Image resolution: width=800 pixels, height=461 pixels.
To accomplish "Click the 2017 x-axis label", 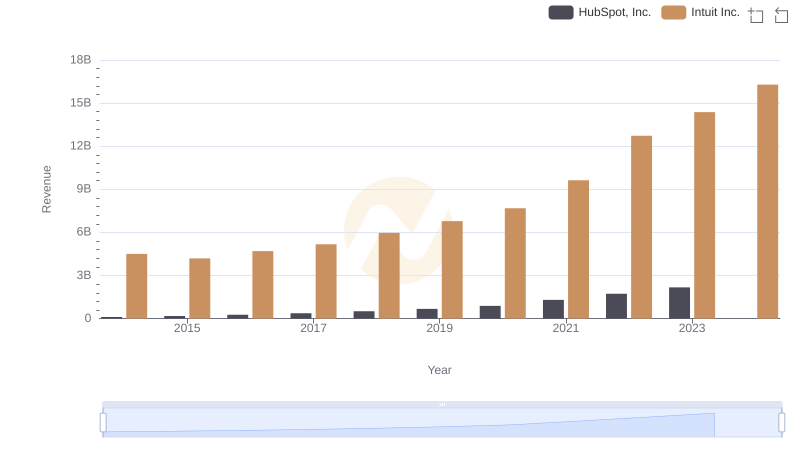I will point(313,328).
